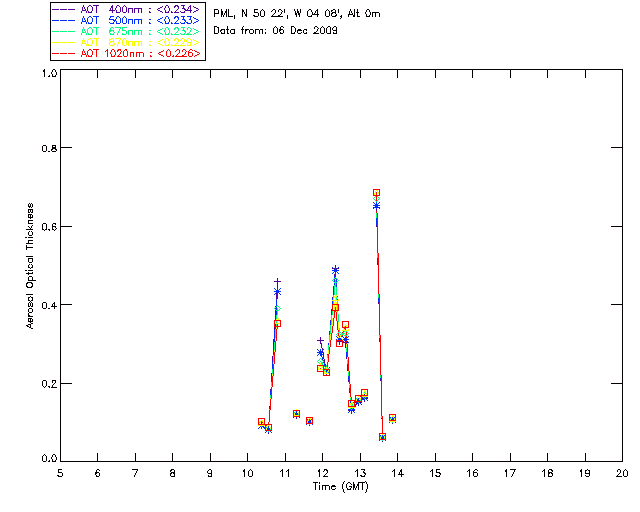The width and height of the screenshot is (640, 512).
Task: Click the 12 x-axis tick label
Action: pyautogui.click(x=323, y=473)
